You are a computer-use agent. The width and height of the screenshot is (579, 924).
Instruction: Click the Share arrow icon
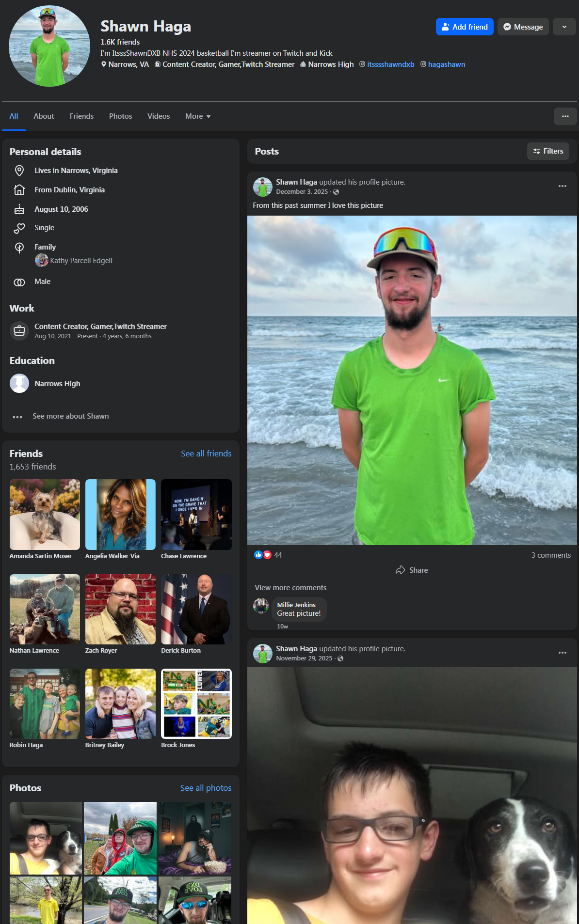[400, 570]
